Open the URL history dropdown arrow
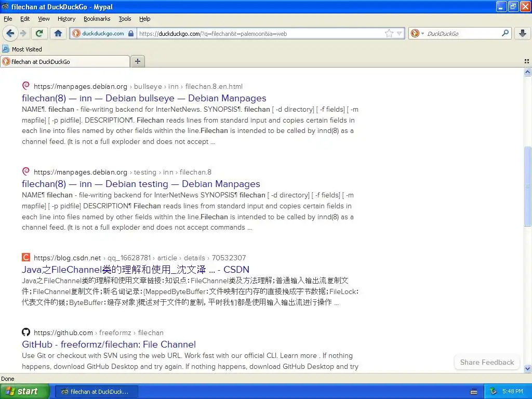Screen dimensions: 532x399 400,33
